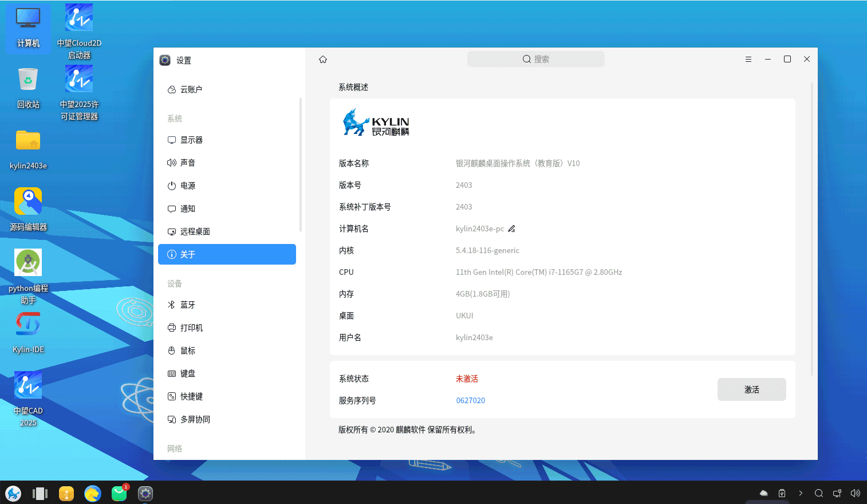The image size is (867, 504).
Task: Open volume control from system tray
Action: point(855,493)
